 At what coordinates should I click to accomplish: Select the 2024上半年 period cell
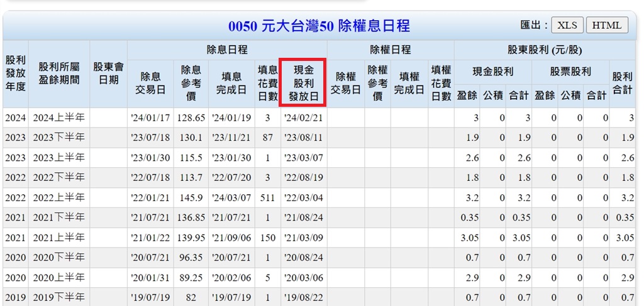59,118
